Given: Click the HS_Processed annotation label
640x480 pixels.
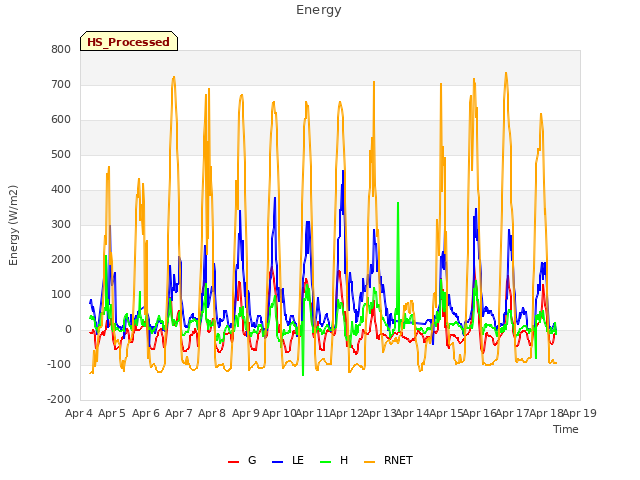Looking at the screenshot, I should pyautogui.click(x=129, y=41).
